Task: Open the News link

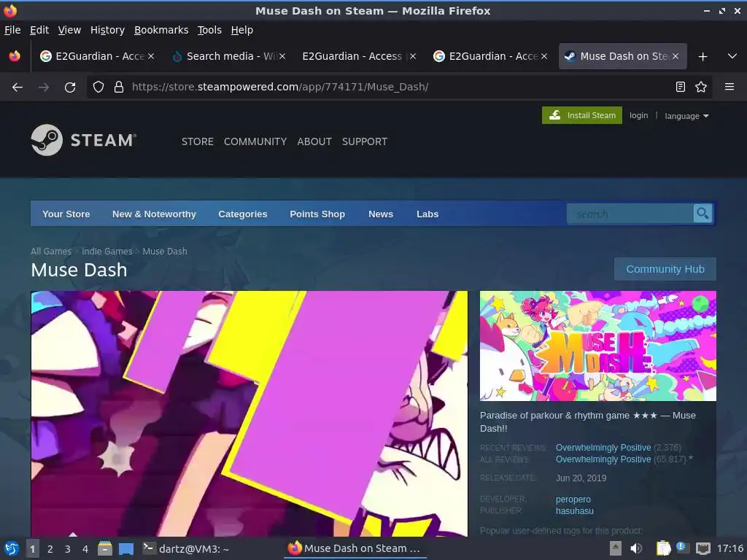Action: [381, 214]
